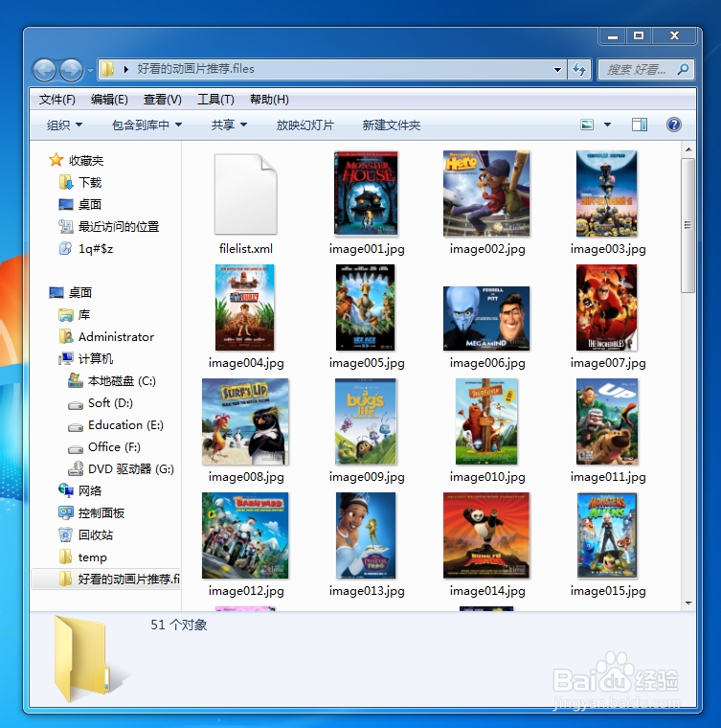Select 计算机 in the navigation tree
Screen dimensions: 721x728
[86, 358]
